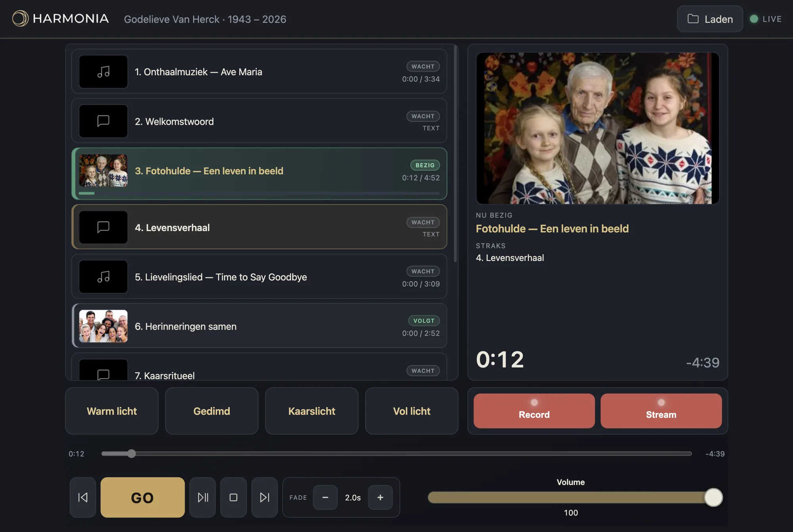Click the BEZIG status badge
The image size is (793, 532).
point(425,165)
